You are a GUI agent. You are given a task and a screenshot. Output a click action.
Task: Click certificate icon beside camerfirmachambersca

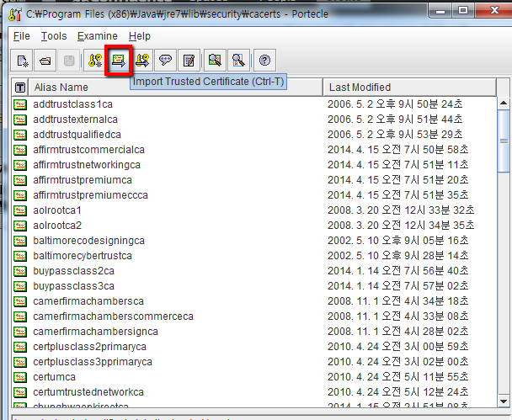tap(20, 301)
